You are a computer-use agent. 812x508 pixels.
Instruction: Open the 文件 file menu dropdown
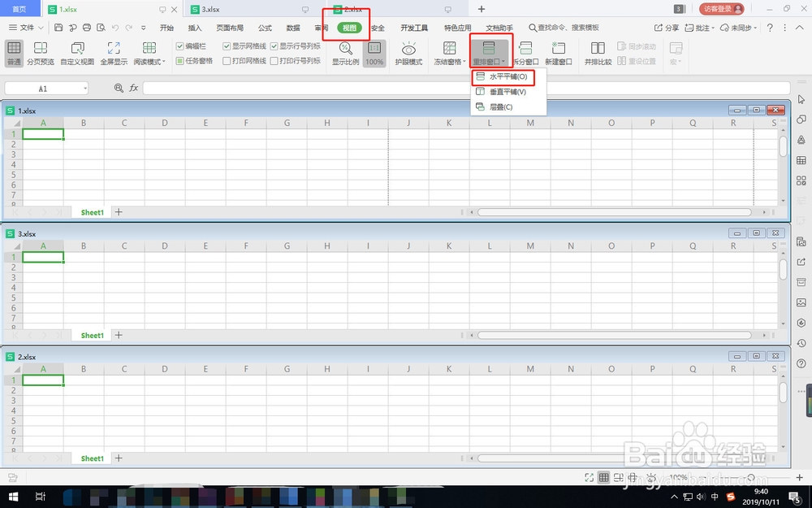(27, 28)
